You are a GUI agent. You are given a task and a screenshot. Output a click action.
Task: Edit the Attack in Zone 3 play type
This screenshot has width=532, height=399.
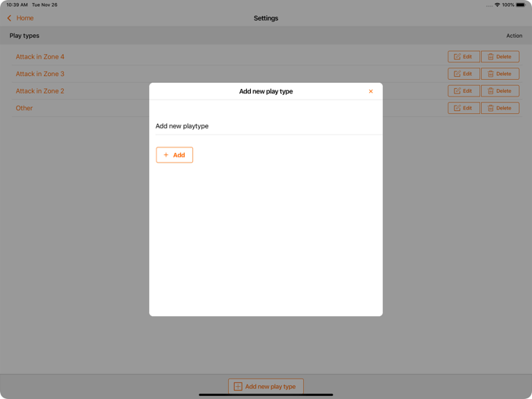464,74
